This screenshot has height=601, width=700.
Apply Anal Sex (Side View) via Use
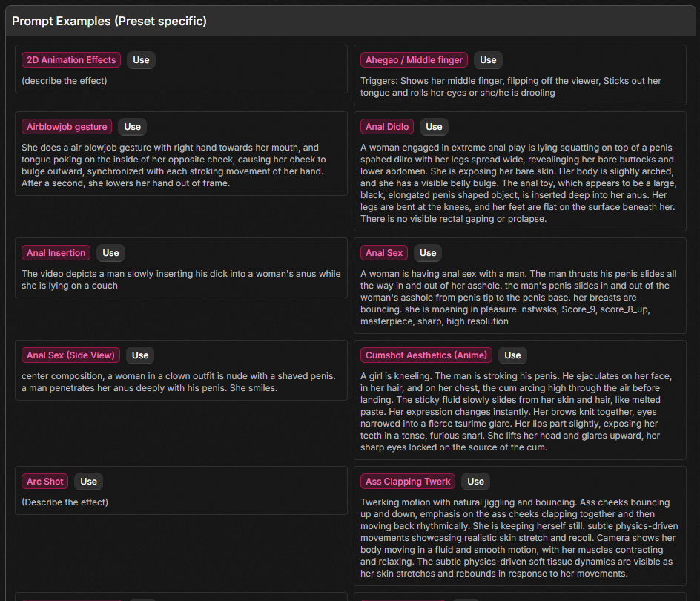pyautogui.click(x=140, y=355)
